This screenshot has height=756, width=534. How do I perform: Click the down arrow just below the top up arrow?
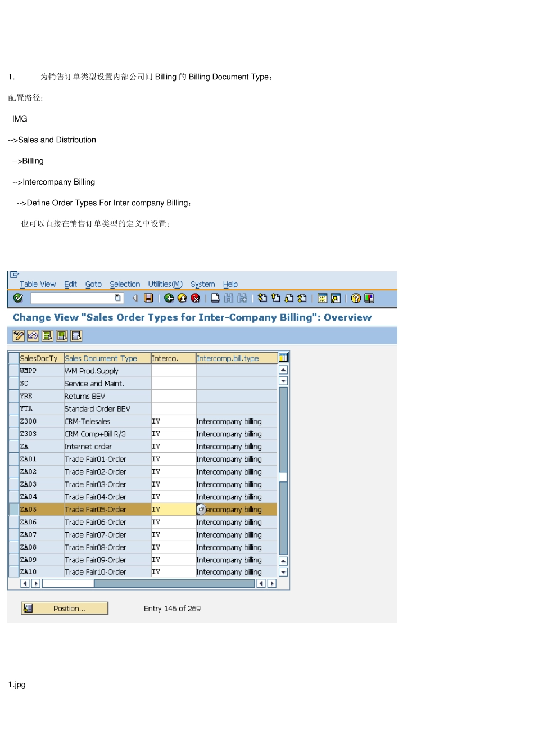283,381
